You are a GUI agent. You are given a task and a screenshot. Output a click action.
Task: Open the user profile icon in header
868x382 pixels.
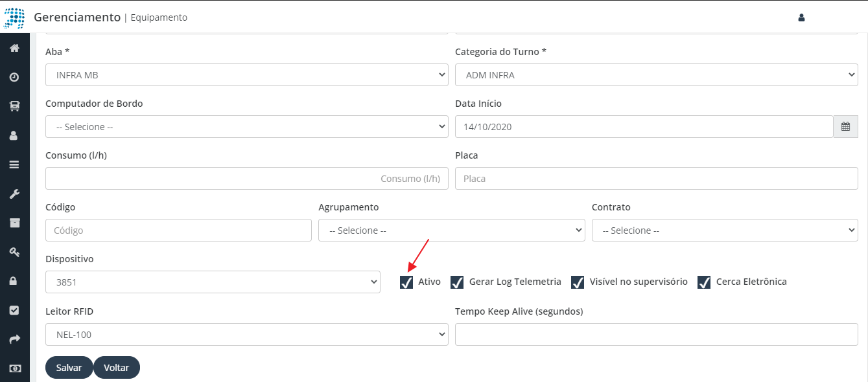[x=801, y=17]
